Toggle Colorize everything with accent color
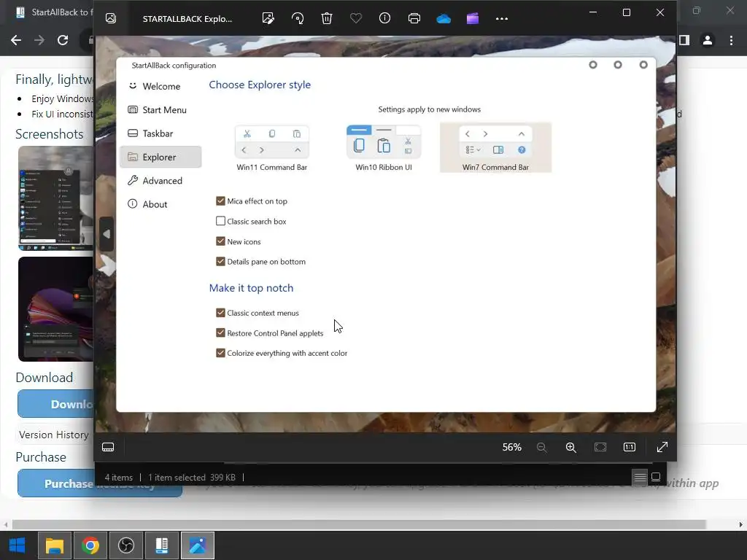 pyautogui.click(x=220, y=353)
